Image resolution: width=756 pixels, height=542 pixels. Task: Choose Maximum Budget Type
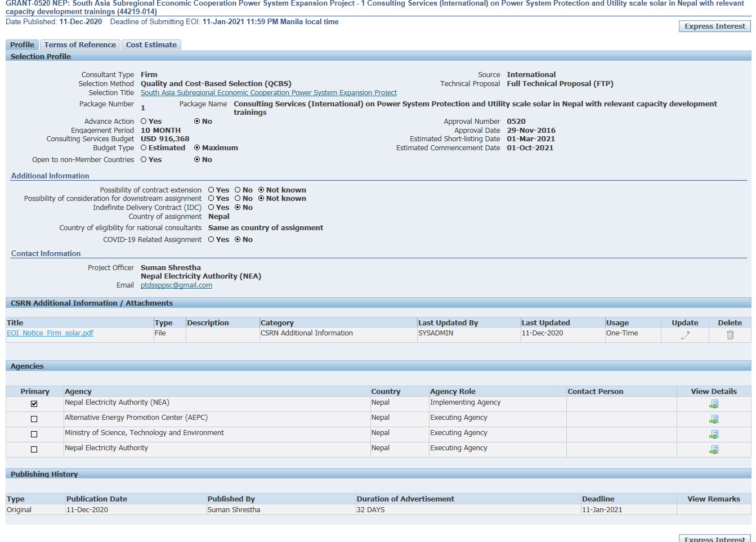click(x=197, y=147)
